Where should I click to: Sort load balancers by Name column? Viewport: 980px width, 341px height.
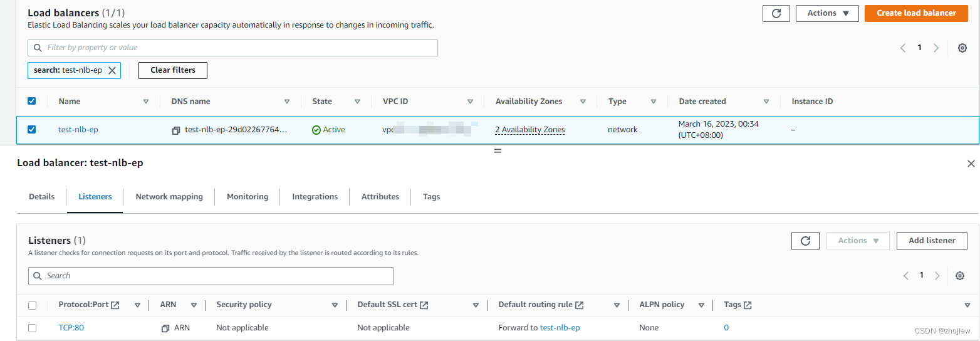pos(146,102)
